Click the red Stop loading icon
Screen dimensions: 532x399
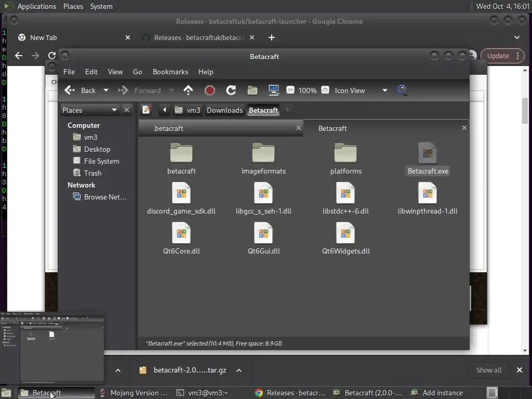pyautogui.click(x=210, y=90)
